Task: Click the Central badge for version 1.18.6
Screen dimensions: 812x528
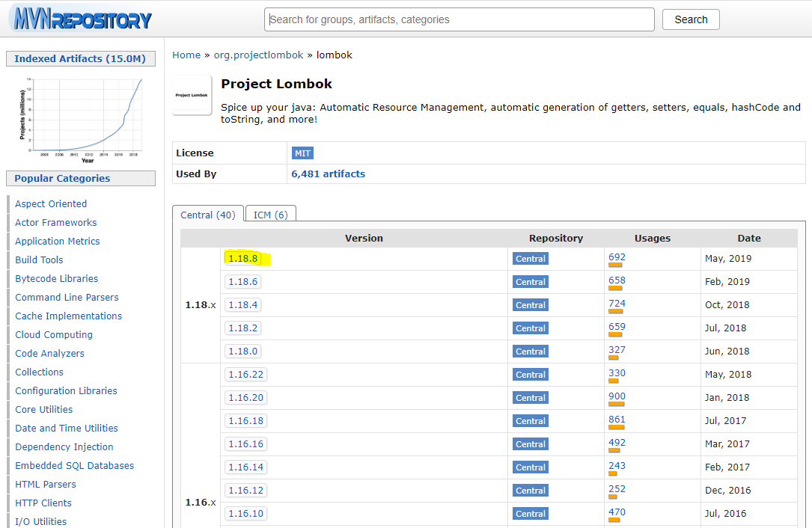Action: [531, 282]
